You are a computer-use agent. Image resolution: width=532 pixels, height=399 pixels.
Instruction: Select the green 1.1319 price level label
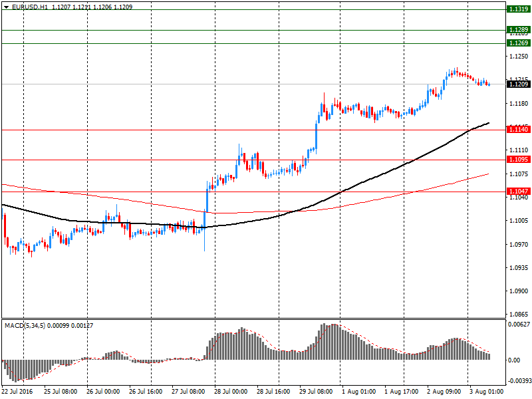(519, 9)
